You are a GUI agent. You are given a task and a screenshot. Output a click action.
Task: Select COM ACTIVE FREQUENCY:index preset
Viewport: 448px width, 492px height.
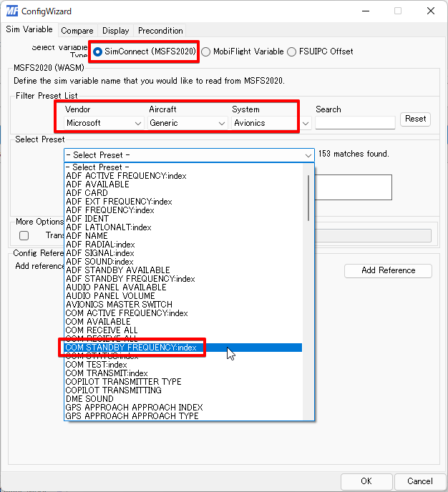(x=183, y=313)
